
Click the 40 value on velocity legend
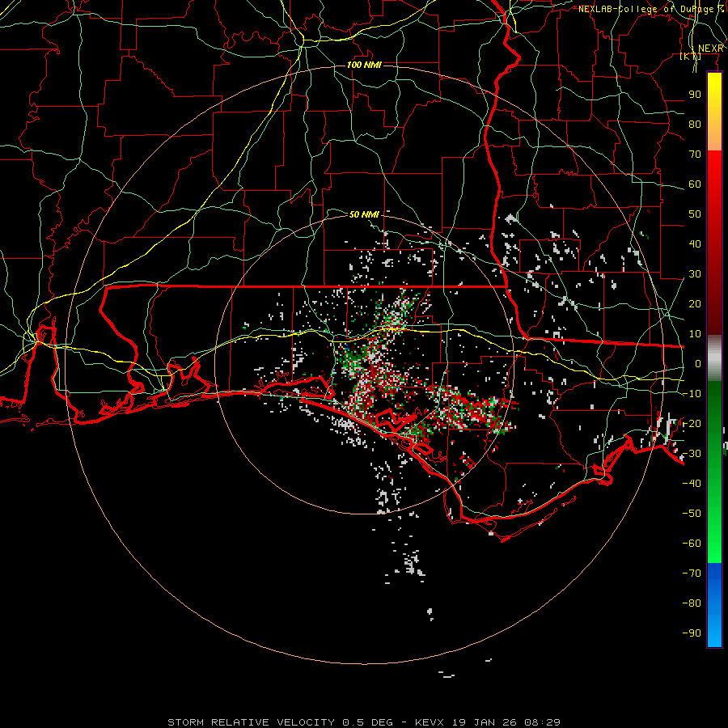[695, 244]
